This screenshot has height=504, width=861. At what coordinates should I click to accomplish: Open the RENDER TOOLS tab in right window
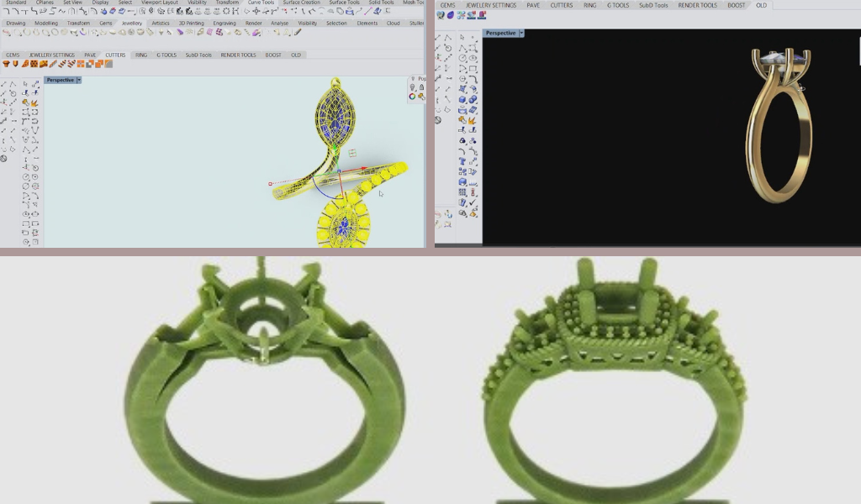point(698,5)
